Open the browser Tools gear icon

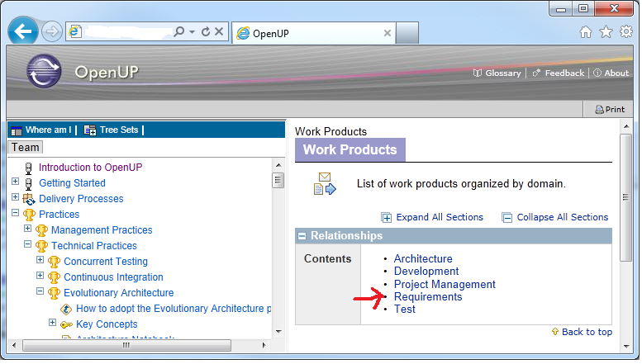pos(626,32)
